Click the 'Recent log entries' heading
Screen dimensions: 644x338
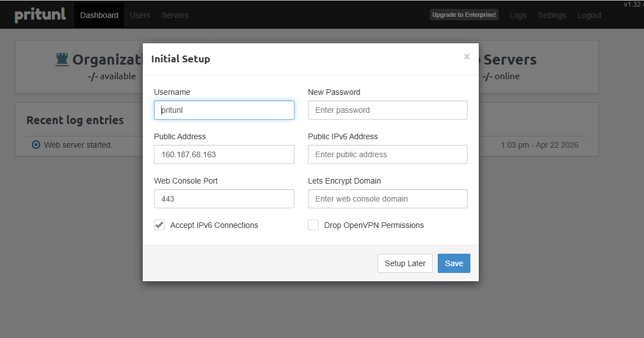(75, 120)
